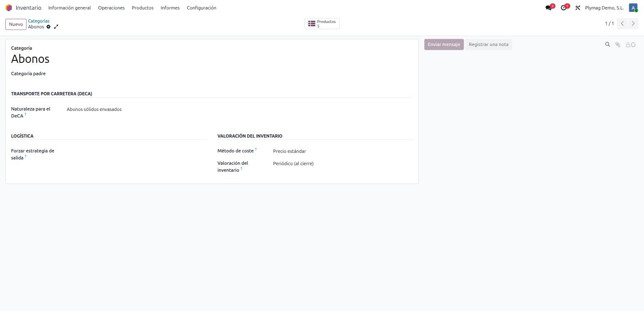Image resolution: width=644 pixels, height=311 pixels.
Task: Click the Inventario app logo icon
Action: tap(9, 8)
